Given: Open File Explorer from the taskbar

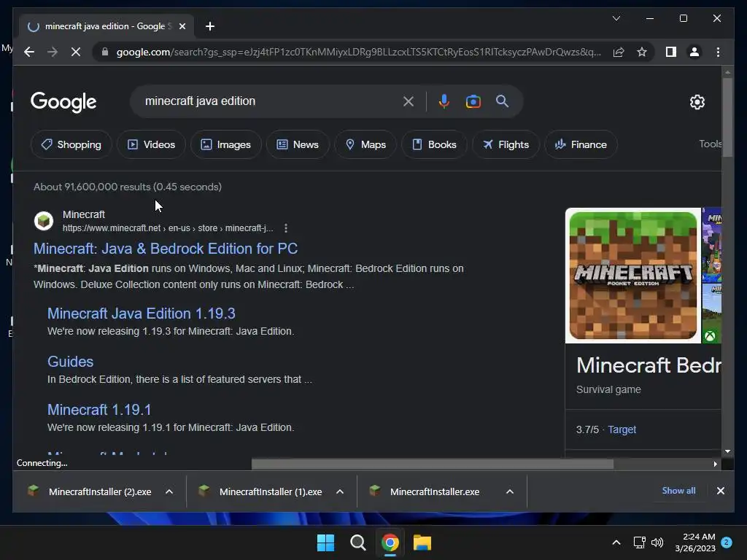Looking at the screenshot, I should (x=422, y=542).
